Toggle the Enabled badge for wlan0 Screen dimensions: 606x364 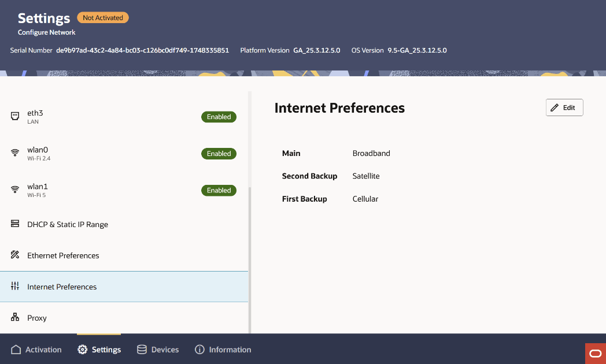tap(219, 153)
